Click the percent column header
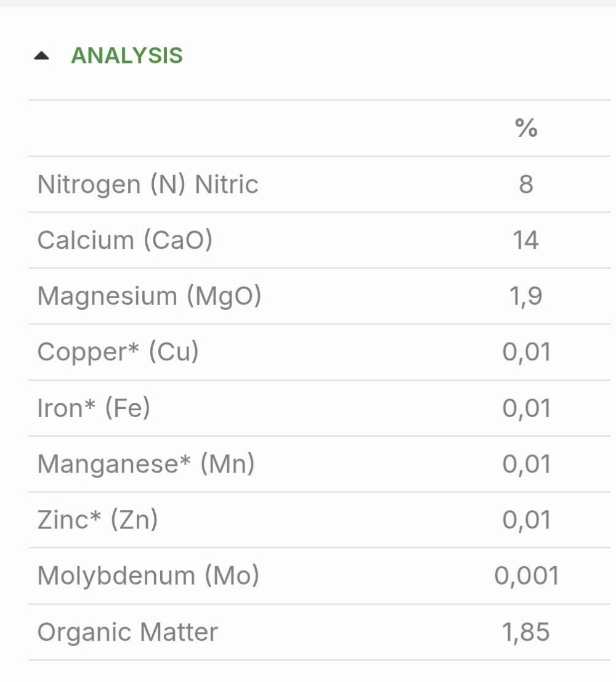 526,128
